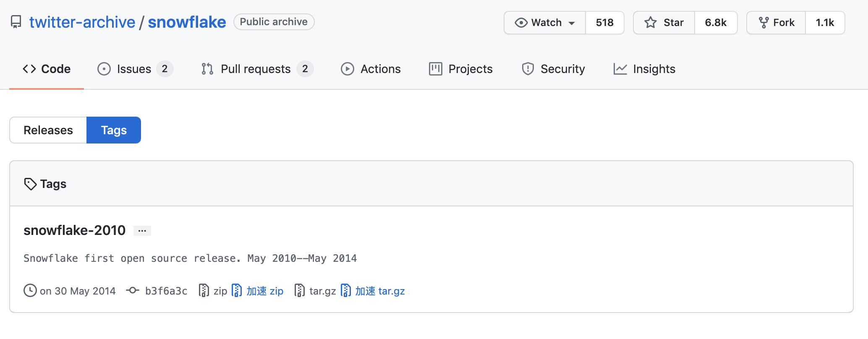Click the blue 加速 zip file icon
Screen dimensions: 868x339
coord(237,290)
